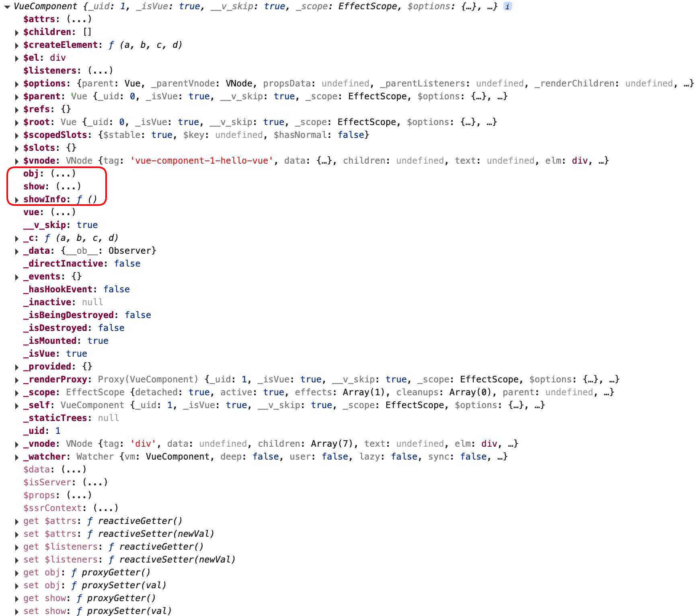The image size is (698, 616).
Task: Select the __v_skip: true row
Action: point(61,225)
